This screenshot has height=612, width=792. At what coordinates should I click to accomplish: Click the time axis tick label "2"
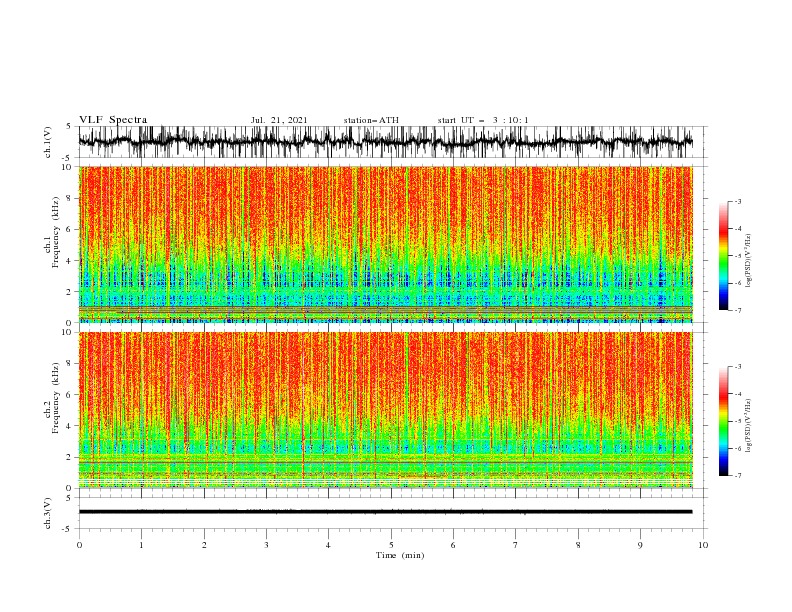point(204,545)
